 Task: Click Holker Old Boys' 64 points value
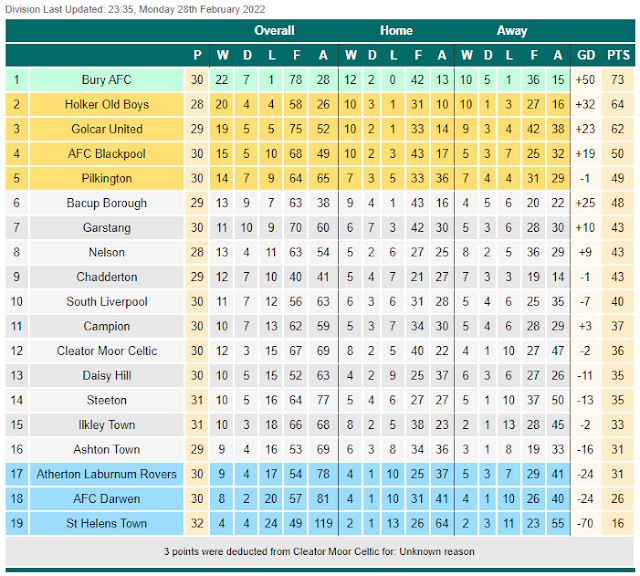(618, 105)
